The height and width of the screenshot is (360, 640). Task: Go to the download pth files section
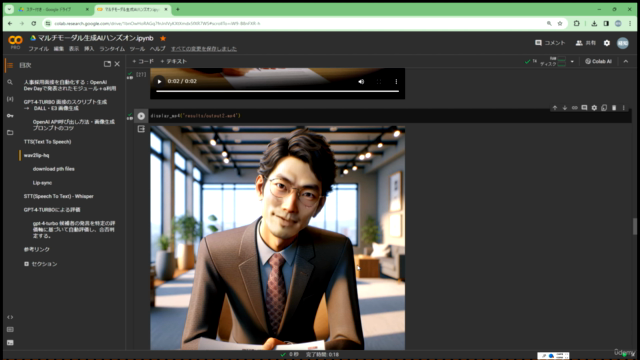pos(53,169)
